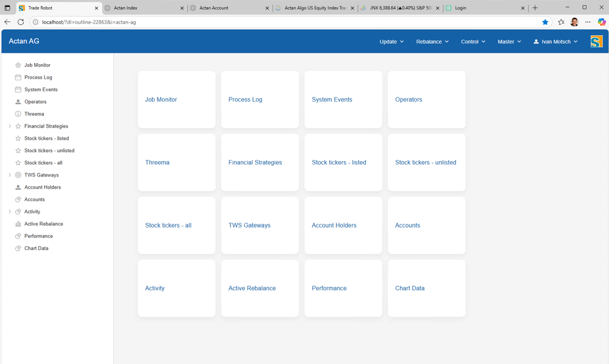Viewport: 609px width, 364px height.
Task: Open the Operators card
Action: coord(426,100)
